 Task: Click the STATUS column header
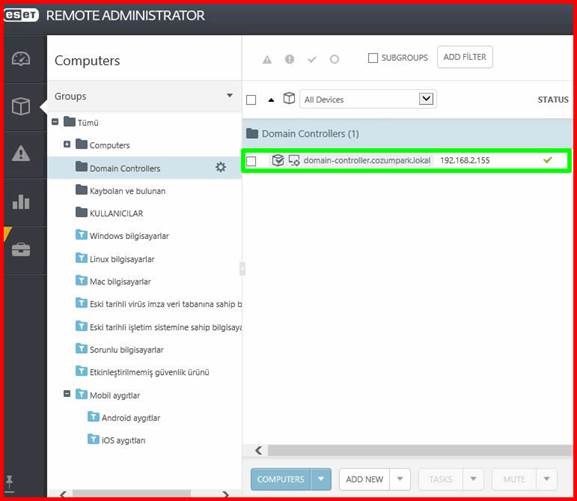[553, 99]
